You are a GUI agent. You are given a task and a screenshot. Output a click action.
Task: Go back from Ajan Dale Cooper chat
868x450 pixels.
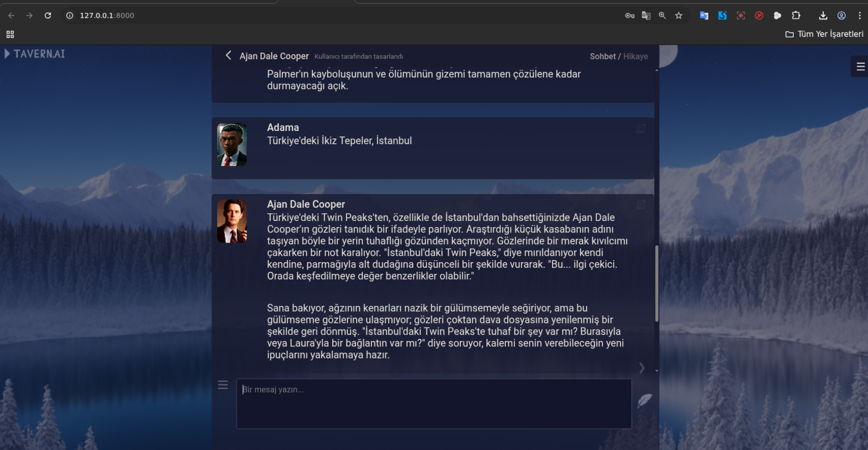228,55
